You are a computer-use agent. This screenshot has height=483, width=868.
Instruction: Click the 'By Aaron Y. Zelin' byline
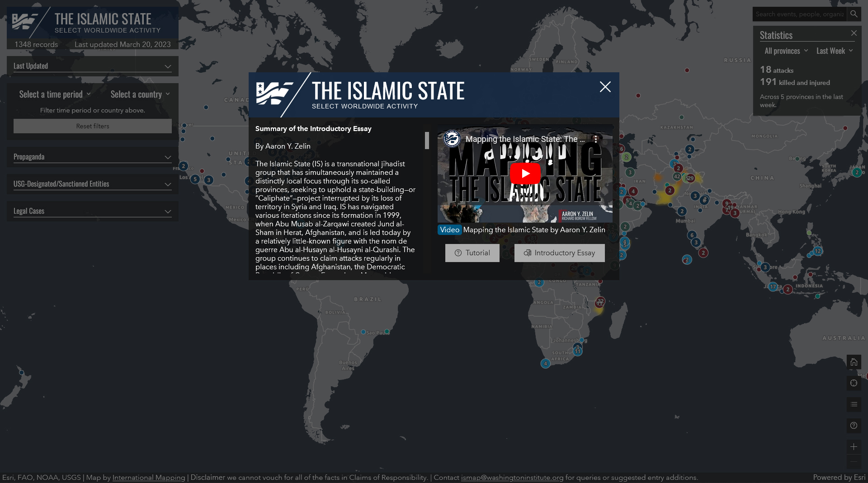283,146
